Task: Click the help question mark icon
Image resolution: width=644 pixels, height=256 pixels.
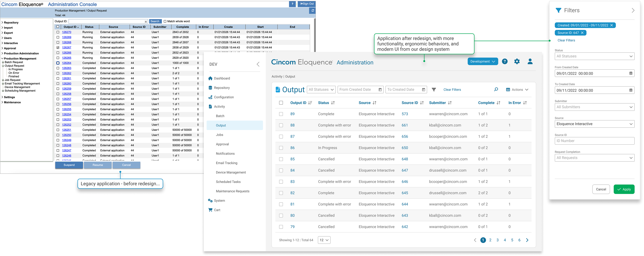Action: coord(504,61)
